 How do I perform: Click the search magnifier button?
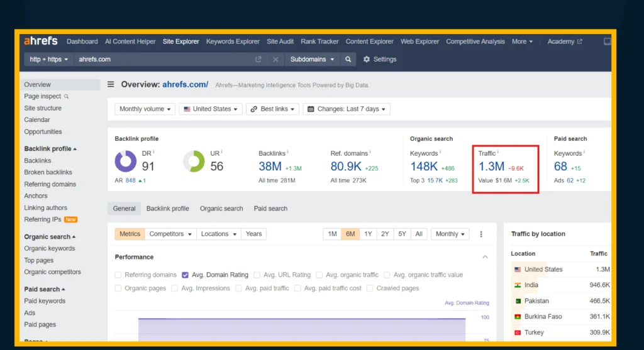(348, 59)
